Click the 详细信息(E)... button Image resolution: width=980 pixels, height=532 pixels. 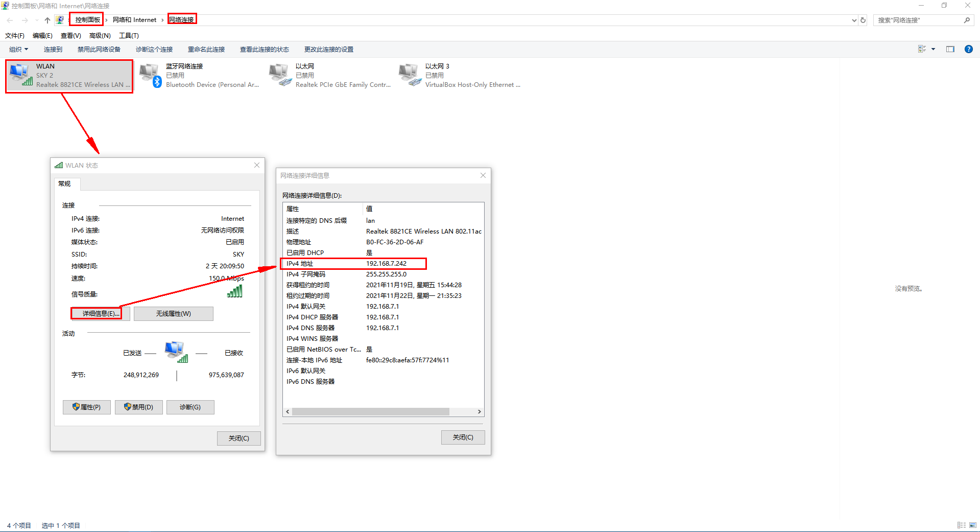pos(100,313)
